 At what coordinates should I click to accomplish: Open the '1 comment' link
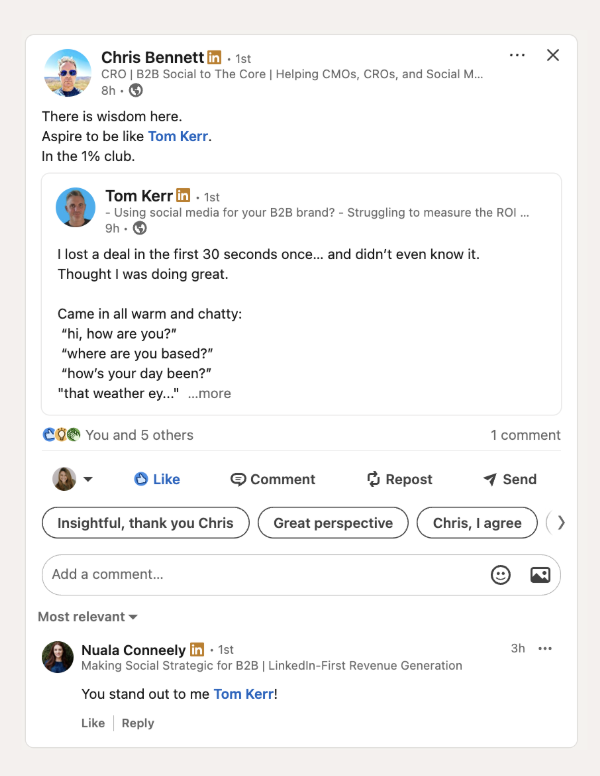pos(525,435)
